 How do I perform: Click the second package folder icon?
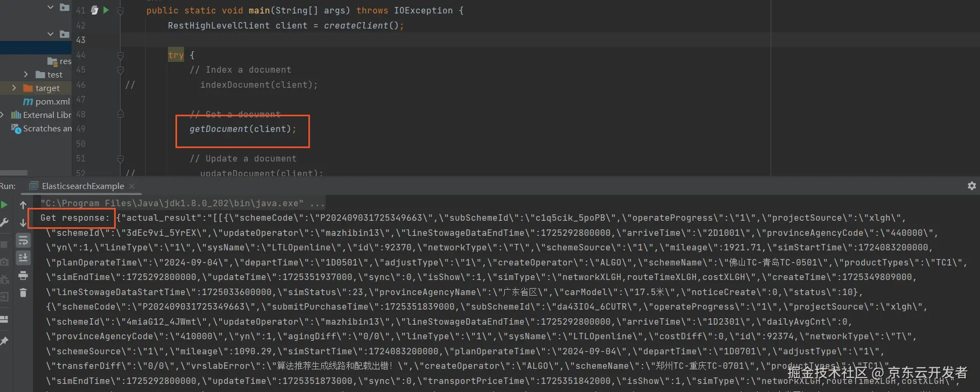tap(65, 34)
